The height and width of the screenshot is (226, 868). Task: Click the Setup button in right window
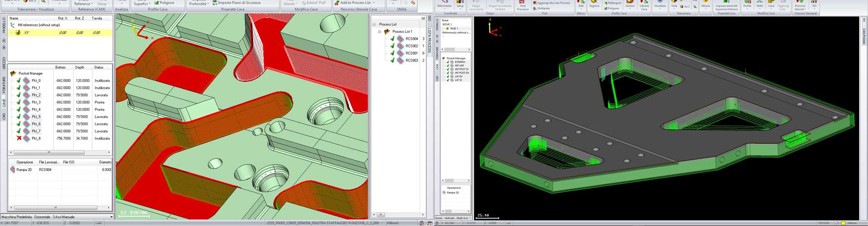coord(460,5)
